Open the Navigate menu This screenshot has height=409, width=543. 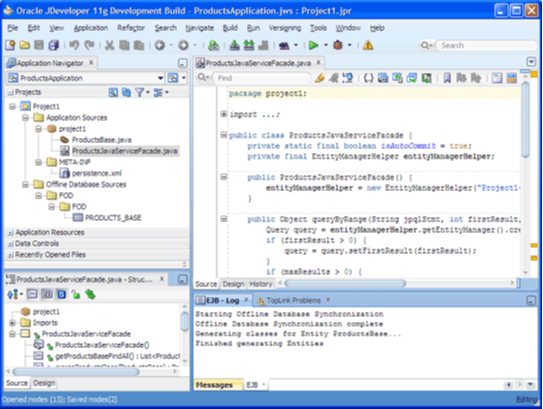pos(199,28)
